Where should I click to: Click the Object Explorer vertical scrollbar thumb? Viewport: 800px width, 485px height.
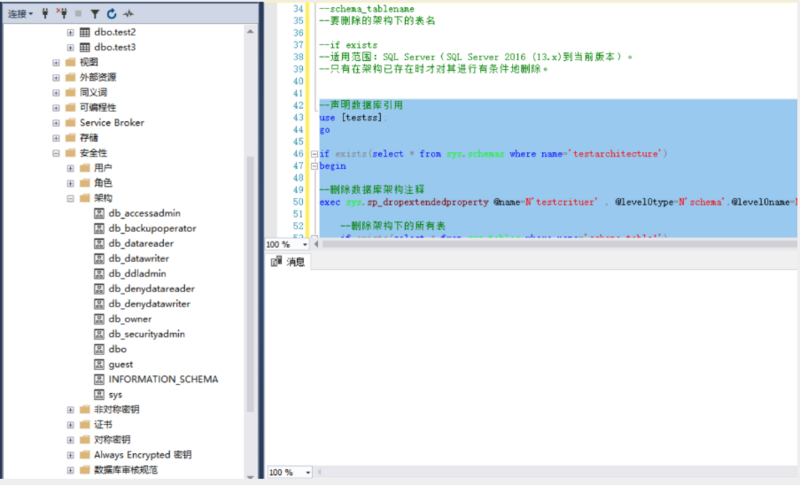(250, 283)
